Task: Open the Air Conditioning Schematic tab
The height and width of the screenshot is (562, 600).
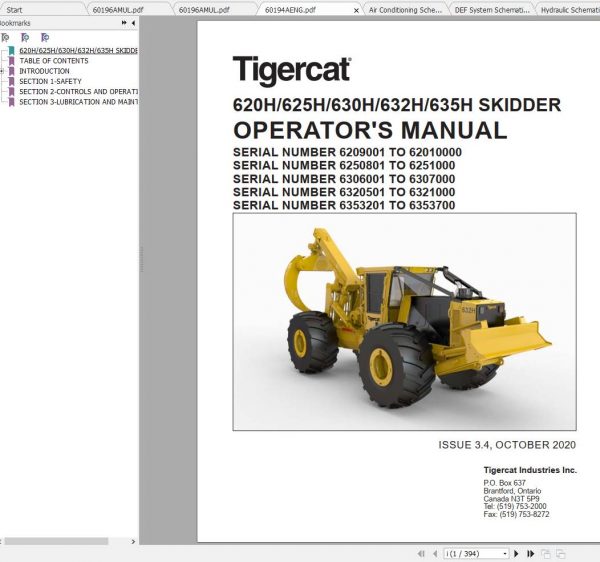Action: pyautogui.click(x=405, y=10)
